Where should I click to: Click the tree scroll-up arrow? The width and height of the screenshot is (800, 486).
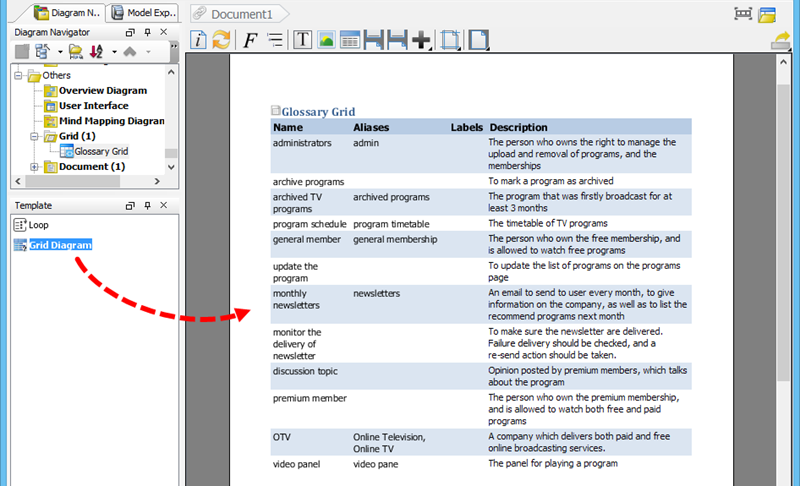pyautogui.click(x=171, y=72)
